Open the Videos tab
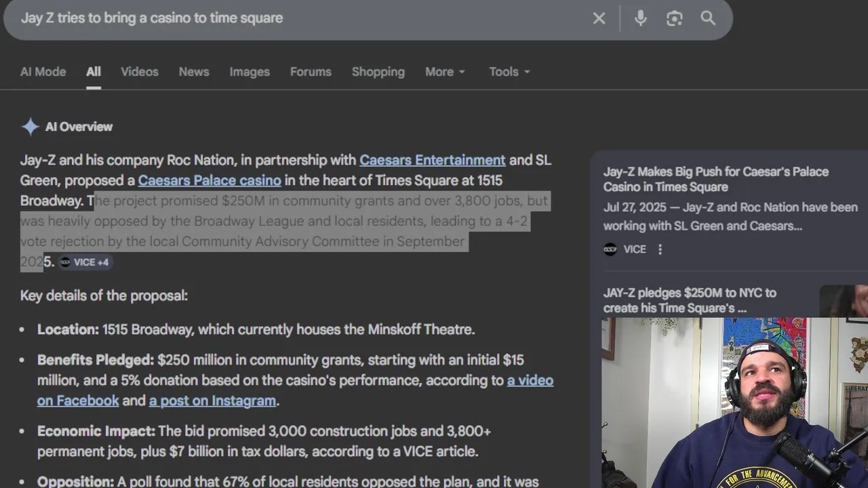 click(x=140, y=72)
